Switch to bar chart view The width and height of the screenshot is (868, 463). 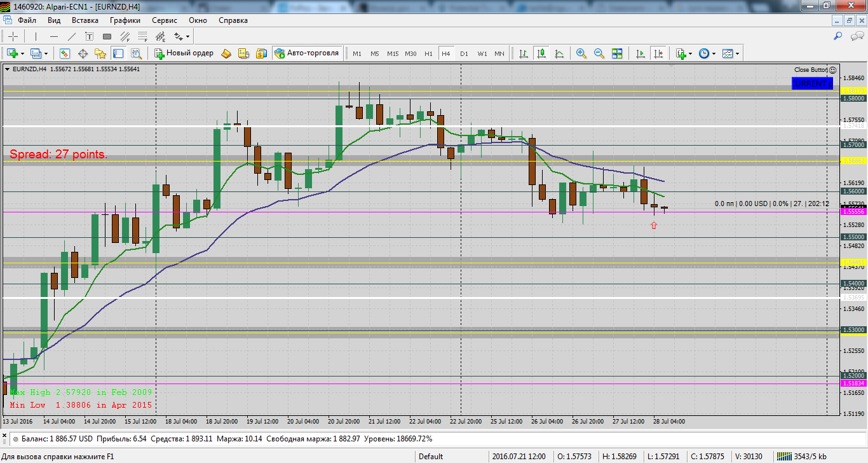[x=524, y=53]
